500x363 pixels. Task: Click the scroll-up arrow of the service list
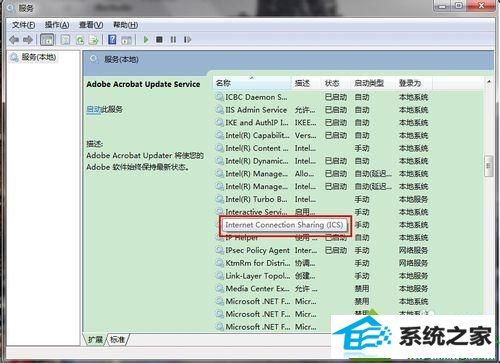(x=489, y=82)
